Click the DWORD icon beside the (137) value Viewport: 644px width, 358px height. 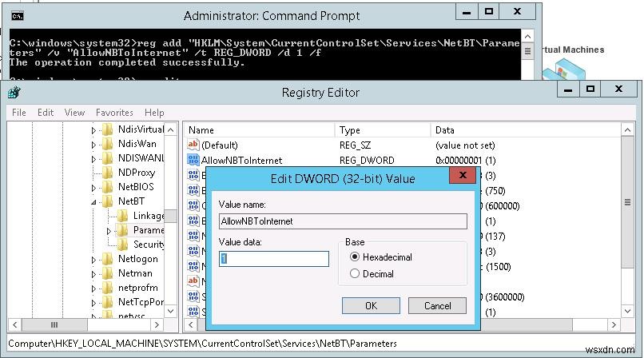193,236
